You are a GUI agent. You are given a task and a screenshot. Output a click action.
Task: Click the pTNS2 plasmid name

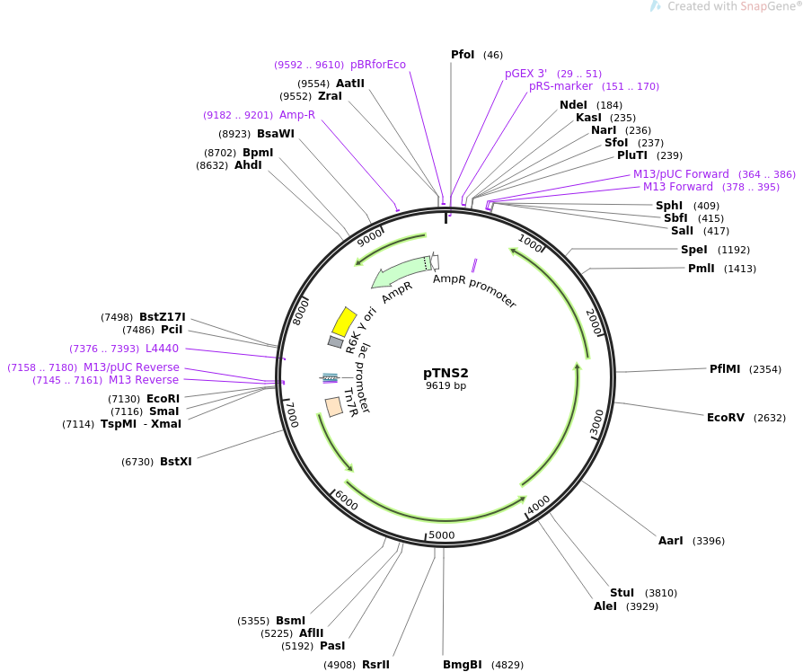(x=446, y=373)
